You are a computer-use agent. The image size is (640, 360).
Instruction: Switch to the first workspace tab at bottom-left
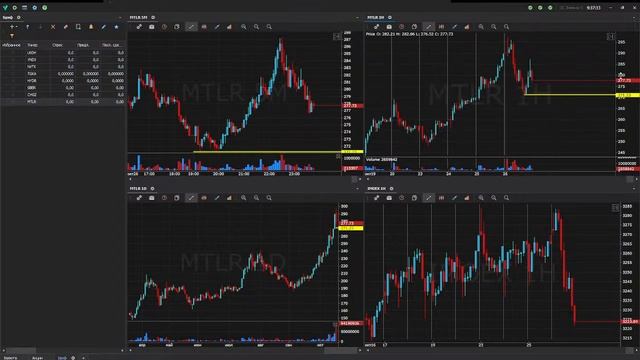pyautogui.click(x=11, y=358)
